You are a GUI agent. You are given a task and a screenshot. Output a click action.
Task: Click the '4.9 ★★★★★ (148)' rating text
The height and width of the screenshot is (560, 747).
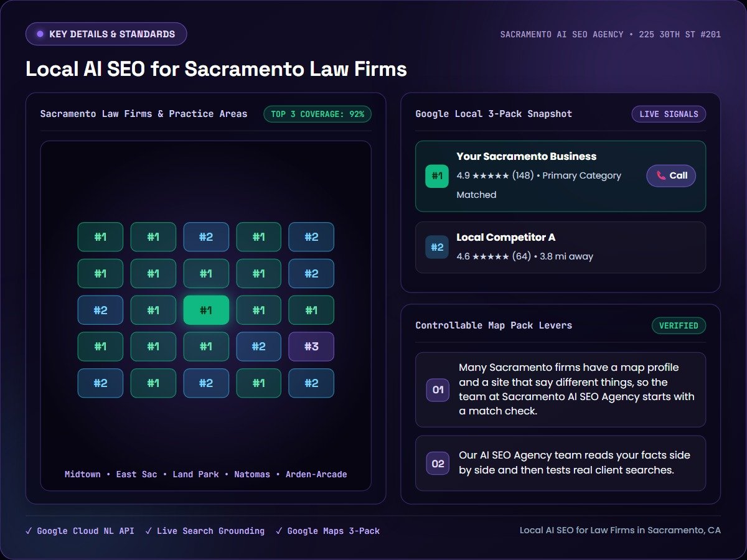click(x=496, y=175)
